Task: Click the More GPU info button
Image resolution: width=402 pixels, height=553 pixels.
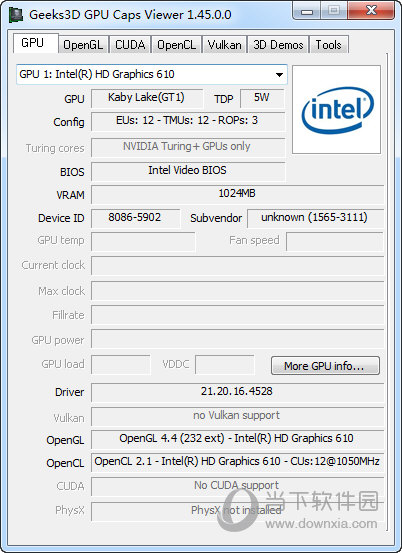Action: [325, 366]
